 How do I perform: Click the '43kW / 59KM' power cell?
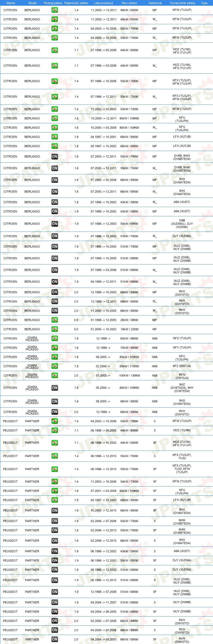(x=129, y=202)
